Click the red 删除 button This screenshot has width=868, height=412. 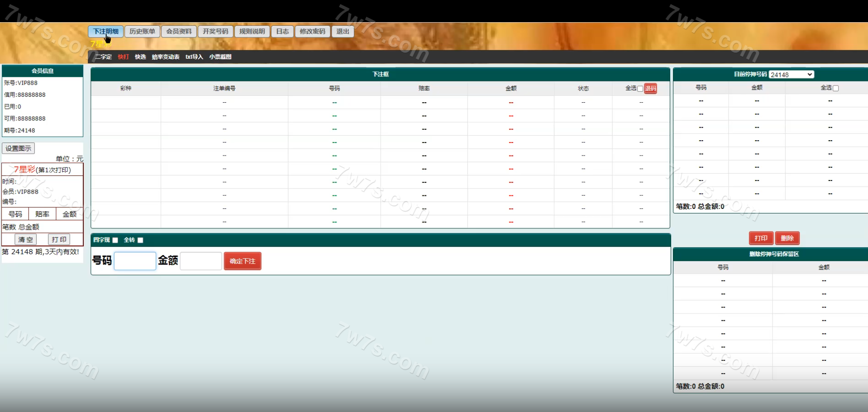click(787, 238)
